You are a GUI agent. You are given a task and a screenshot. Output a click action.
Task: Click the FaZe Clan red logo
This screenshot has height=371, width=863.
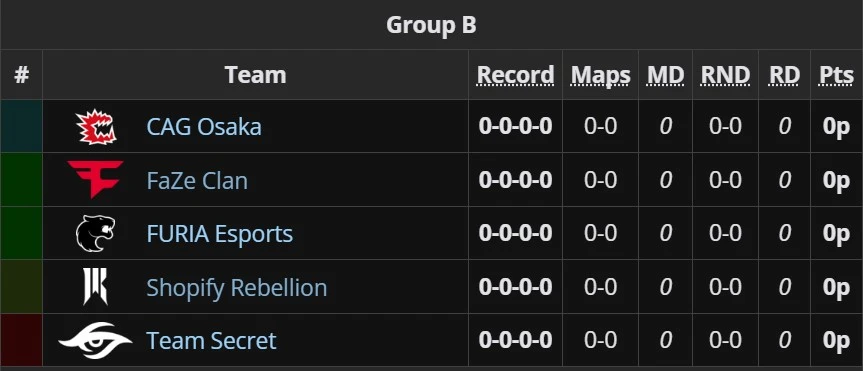(95, 179)
